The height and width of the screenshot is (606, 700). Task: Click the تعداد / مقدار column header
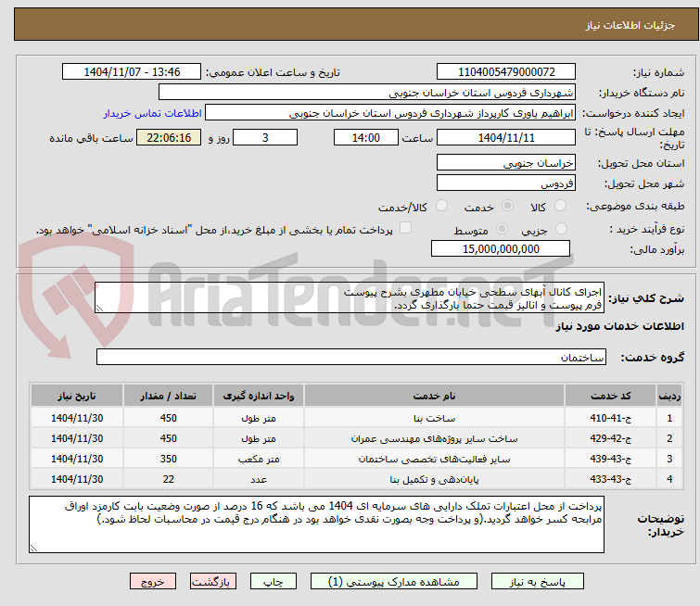tap(169, 396)
